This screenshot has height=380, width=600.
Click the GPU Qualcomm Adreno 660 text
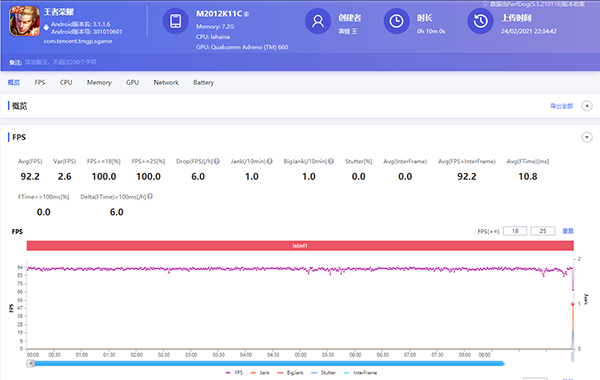click(242, 47)
